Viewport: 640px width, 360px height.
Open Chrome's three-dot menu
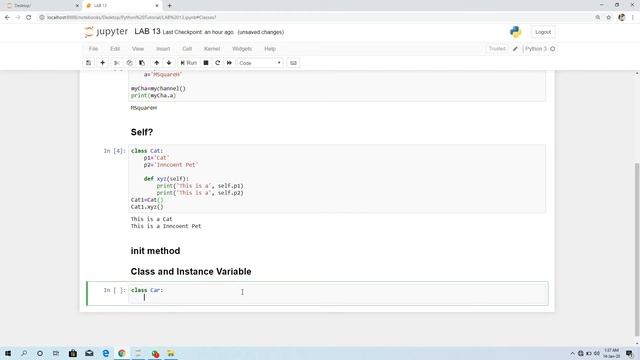click(633, 18)
